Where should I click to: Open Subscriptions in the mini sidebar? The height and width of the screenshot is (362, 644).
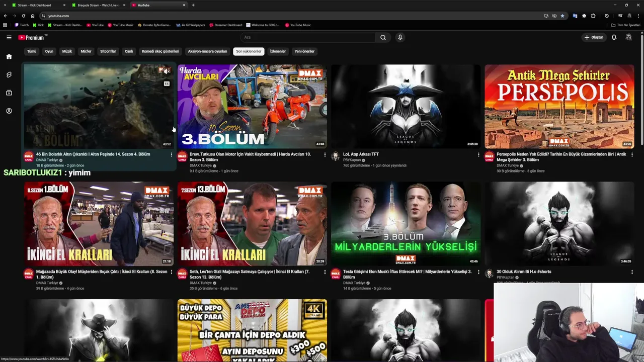point(9,93)
